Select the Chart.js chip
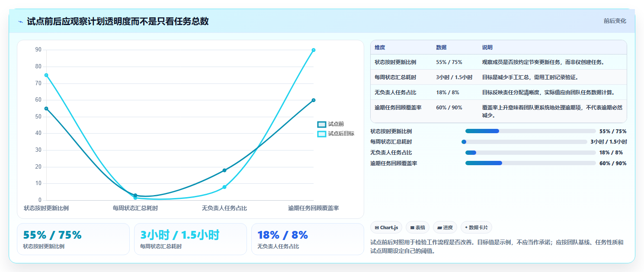The height and width of the screenshot is (272, 644). [386, 227]
